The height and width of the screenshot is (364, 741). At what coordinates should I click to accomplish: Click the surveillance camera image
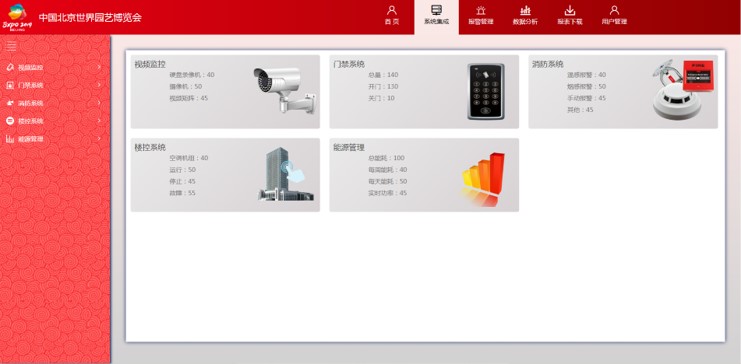[284, 90]
